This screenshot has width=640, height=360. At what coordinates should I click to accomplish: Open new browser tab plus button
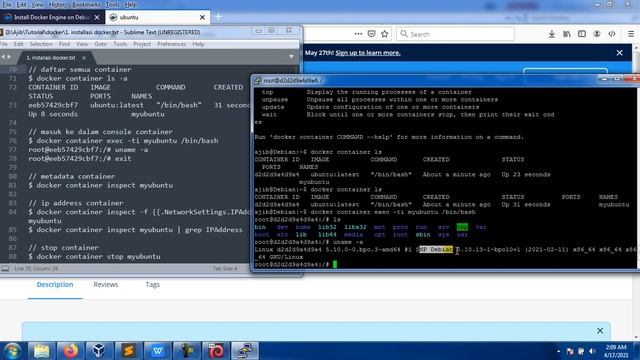coord(218,17)
